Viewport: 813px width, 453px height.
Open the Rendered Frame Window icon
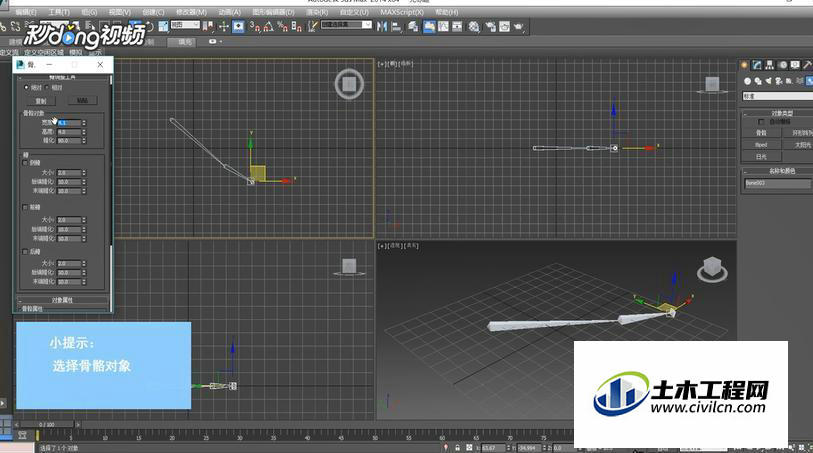(x=504, y=26)
